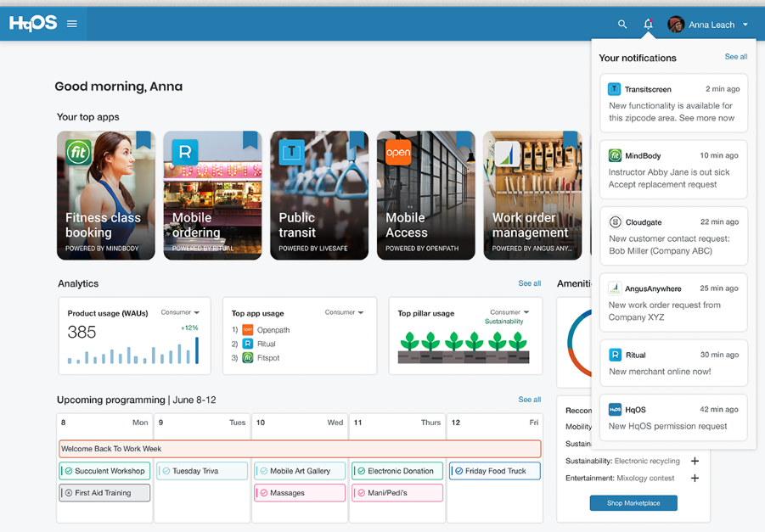The width and height of the screenshot is (765, 532).
Task: Open Consumer dropdown on Top app usage
Action: click(x=344, y=312)
